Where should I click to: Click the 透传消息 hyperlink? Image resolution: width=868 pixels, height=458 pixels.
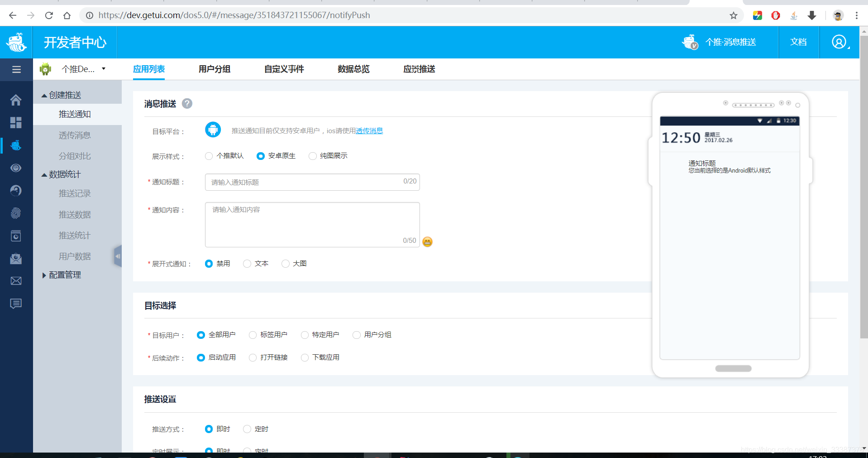[369, 131]
